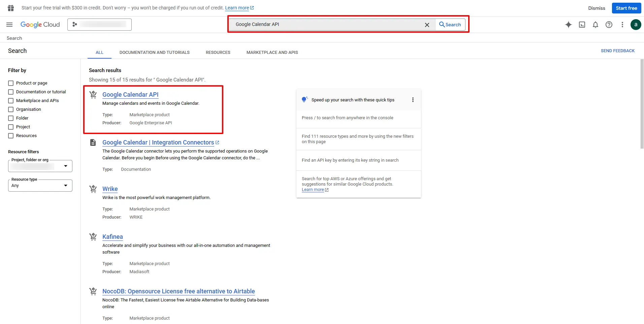
Task: Open the main navigation hamburger menu
Action: coord(9,25)
